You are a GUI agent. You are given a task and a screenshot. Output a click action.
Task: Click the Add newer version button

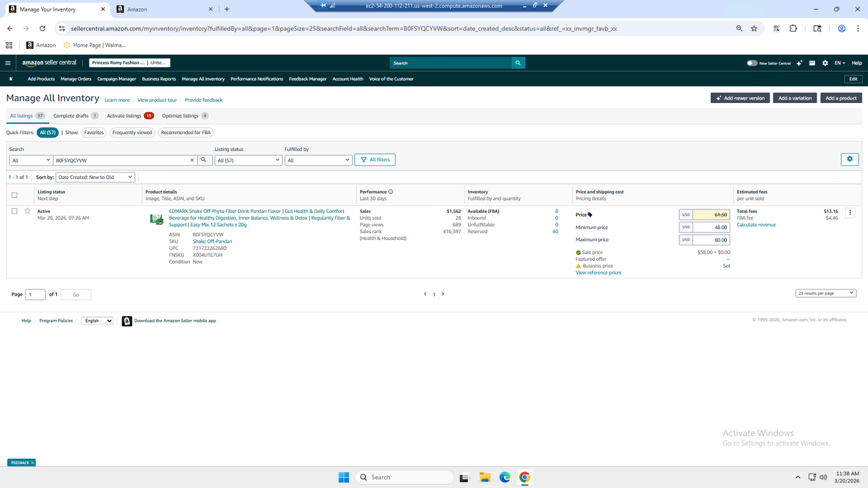(740, 98)
